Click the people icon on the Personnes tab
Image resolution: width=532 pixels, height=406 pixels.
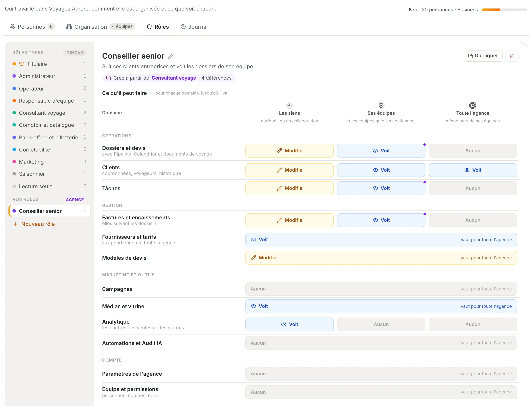pos(13,27)
